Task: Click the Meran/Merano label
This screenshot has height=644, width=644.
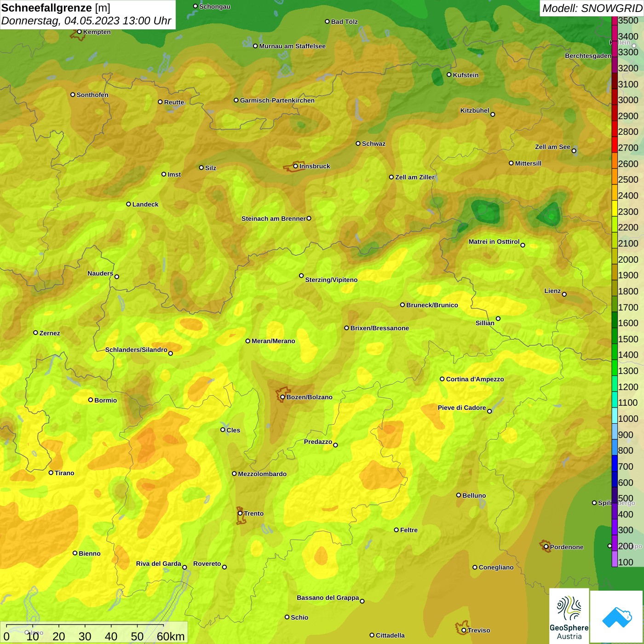Action: click(273, 341)
